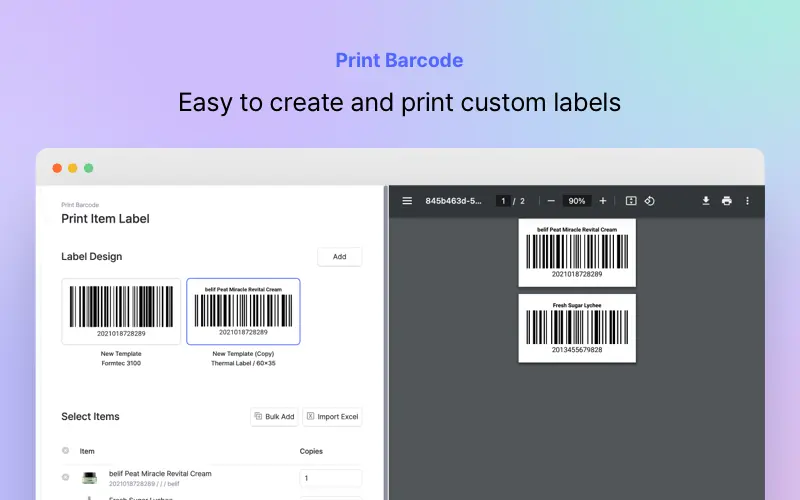Click the Bulk Add button
Screen dimensions: 800x500
274,416
